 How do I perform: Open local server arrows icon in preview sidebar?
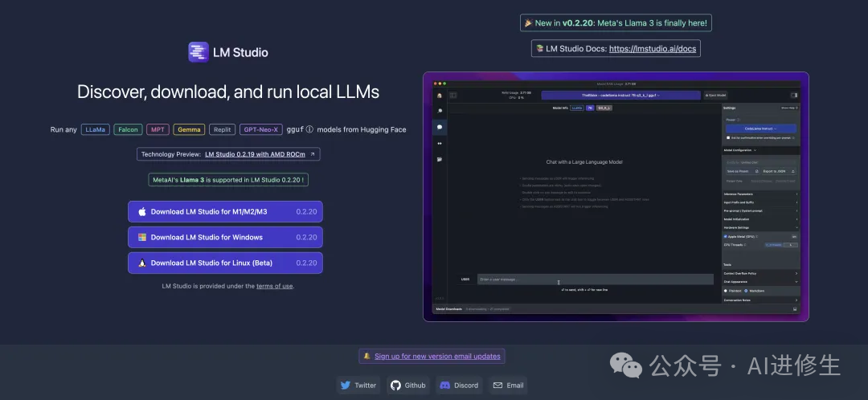pos(440,143)
